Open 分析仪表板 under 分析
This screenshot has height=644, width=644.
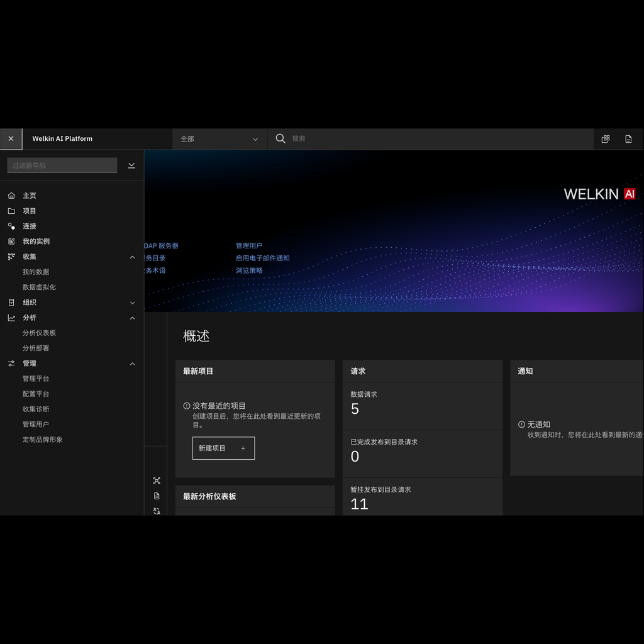tap(39, 333)
